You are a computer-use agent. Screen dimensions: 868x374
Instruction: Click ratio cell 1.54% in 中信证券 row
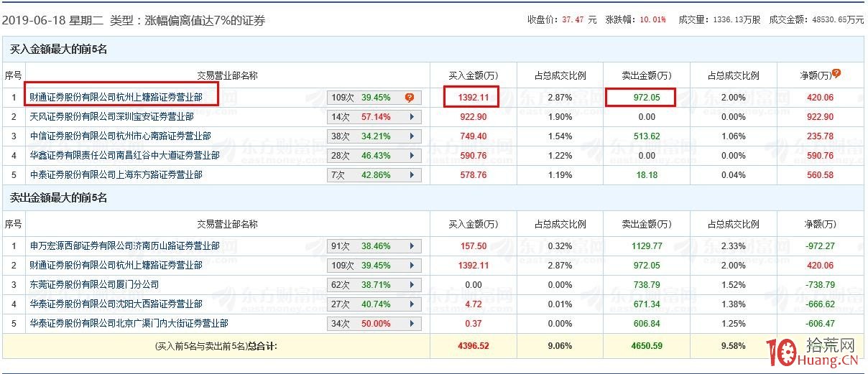[559, 136]
